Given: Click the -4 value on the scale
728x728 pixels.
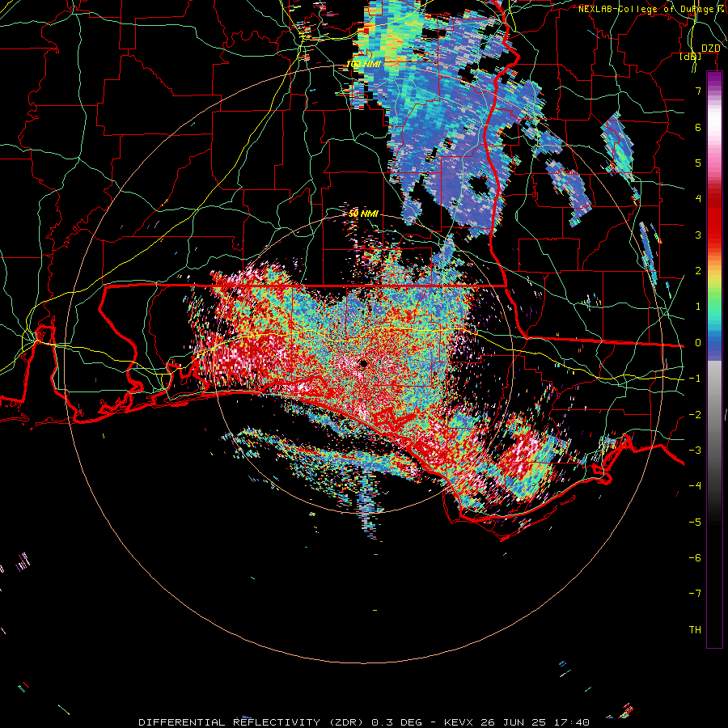Looking at the screenshot, I should 695,485.
